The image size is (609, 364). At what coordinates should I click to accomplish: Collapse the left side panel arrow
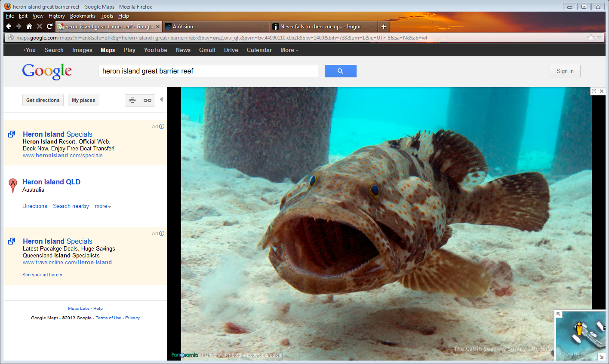(x=161, y=99)
